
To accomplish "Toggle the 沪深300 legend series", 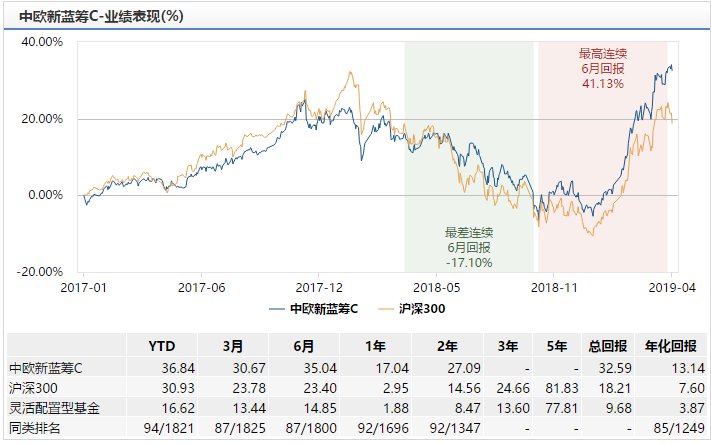I will coord(411,309).
